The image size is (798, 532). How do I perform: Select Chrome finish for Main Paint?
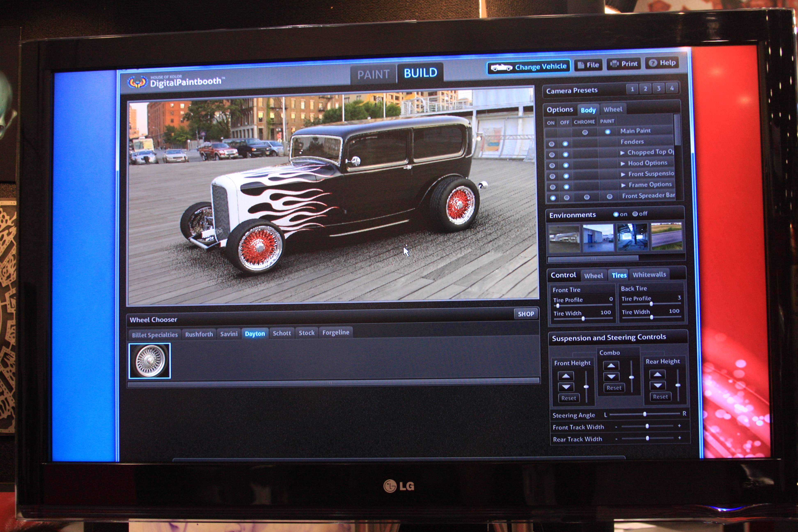click(x=585, y=132)
